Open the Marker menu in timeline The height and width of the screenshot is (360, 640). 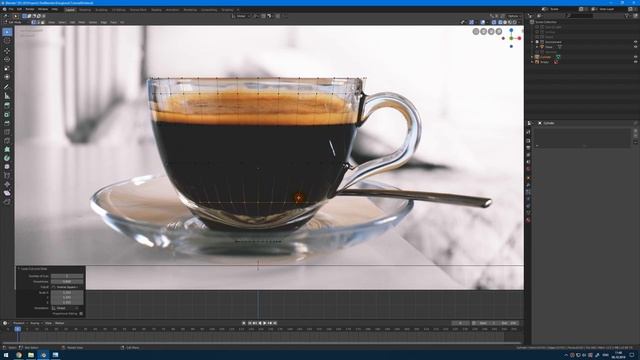tap(60, 323)
